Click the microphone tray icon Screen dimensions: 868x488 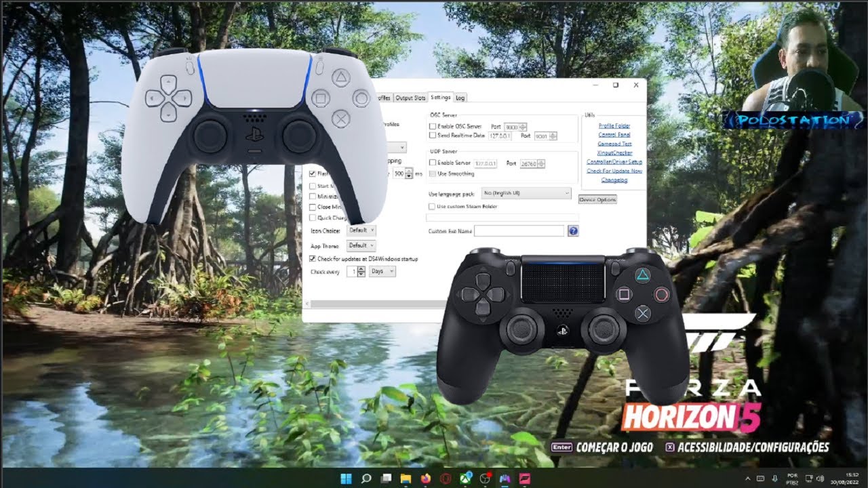pos(774,479)
